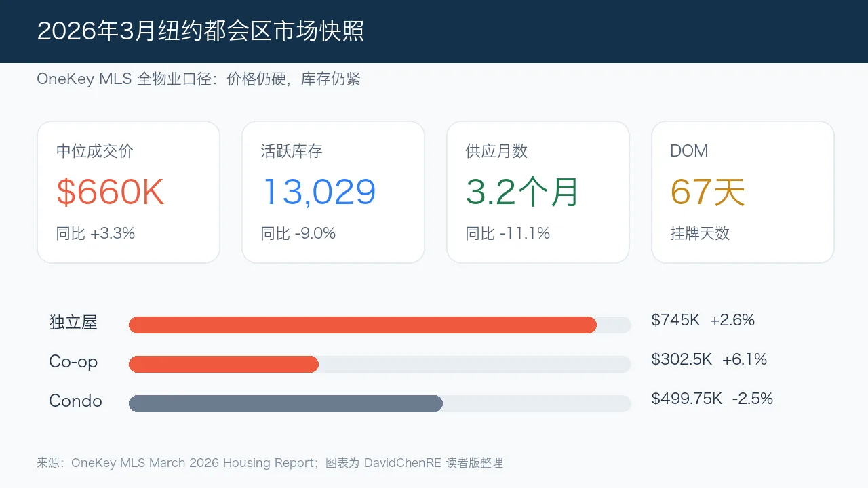Click the Condo row label
The image size is (868, 488).
click(x=75, y=401)
